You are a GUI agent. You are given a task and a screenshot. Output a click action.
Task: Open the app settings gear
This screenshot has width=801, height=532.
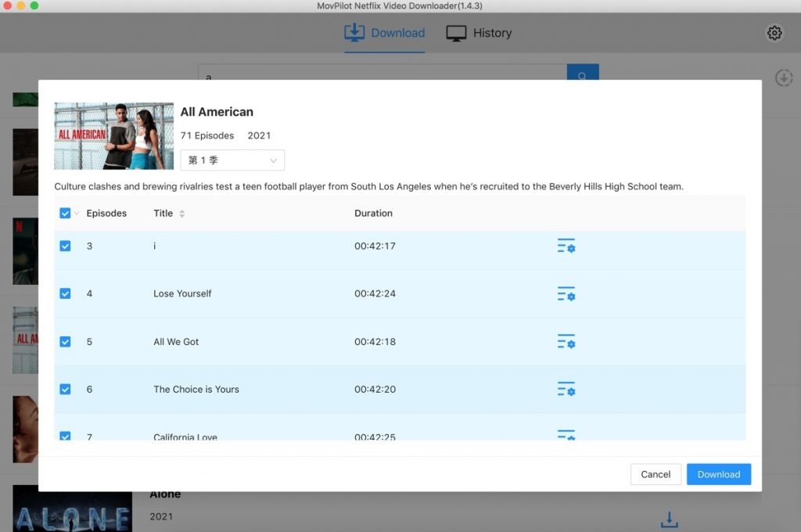(774, 33)
